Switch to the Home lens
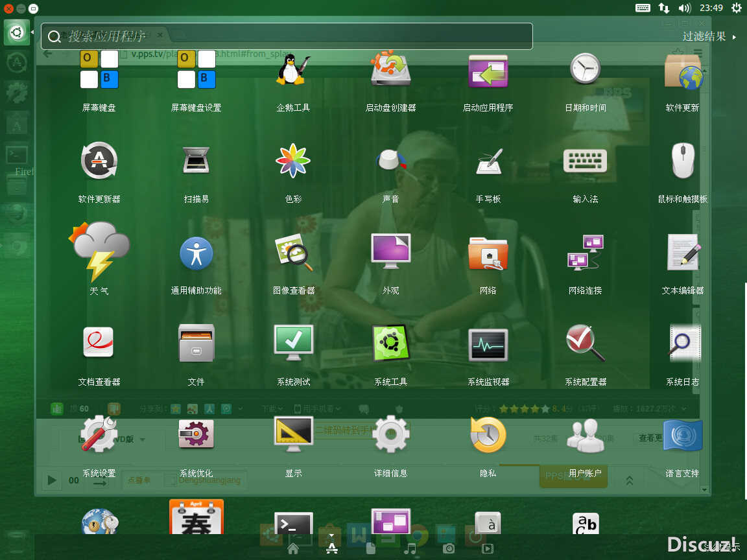Screen dimensions: 747x560 pos(293,549)
